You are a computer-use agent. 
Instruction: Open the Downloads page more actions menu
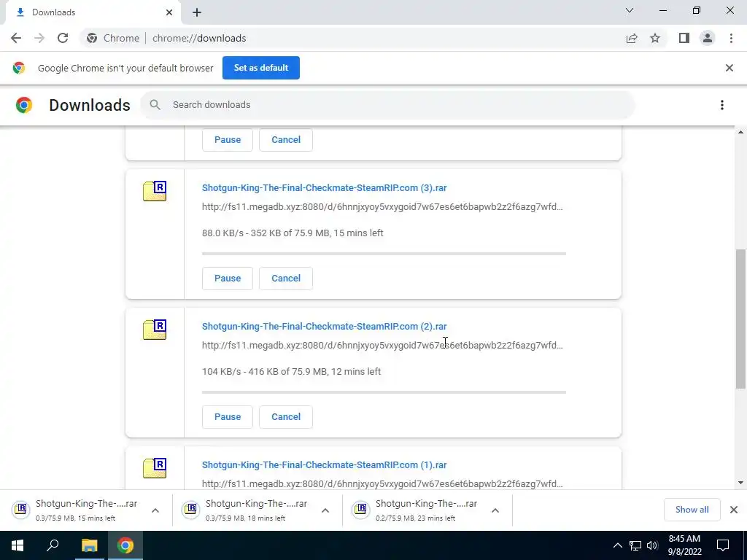722,105
